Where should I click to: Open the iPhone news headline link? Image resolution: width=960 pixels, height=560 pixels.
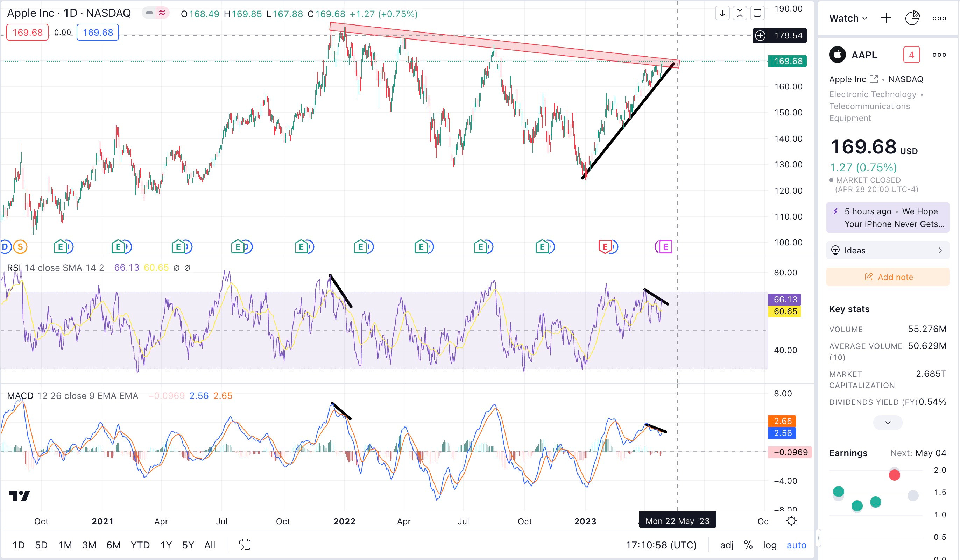893,218
